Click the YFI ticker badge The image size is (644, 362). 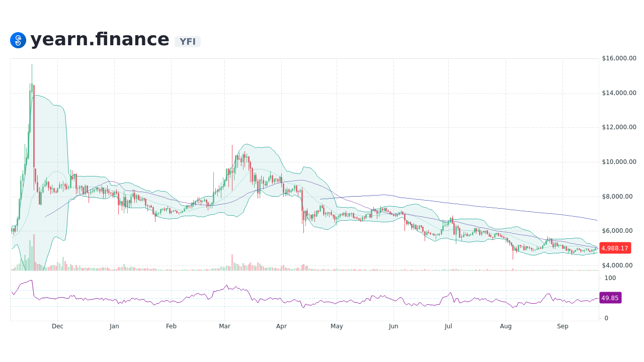pyautogui.click(x=188, y=42)
